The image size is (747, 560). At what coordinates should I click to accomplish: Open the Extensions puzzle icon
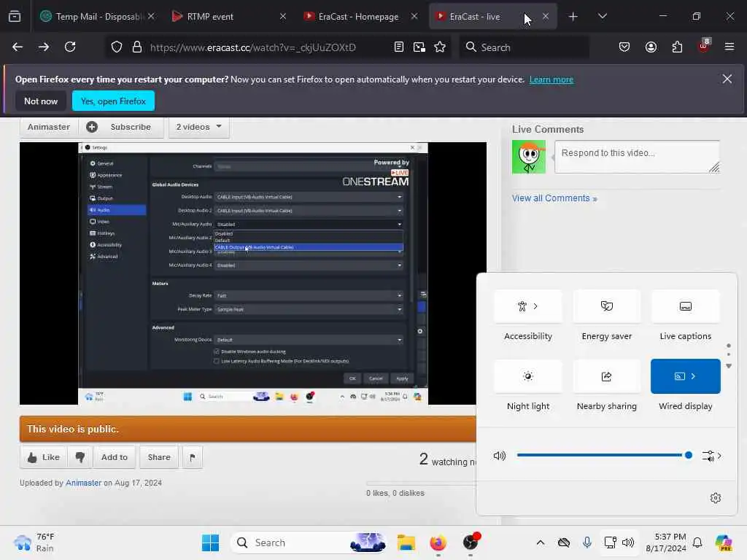(x=677, y=47)
